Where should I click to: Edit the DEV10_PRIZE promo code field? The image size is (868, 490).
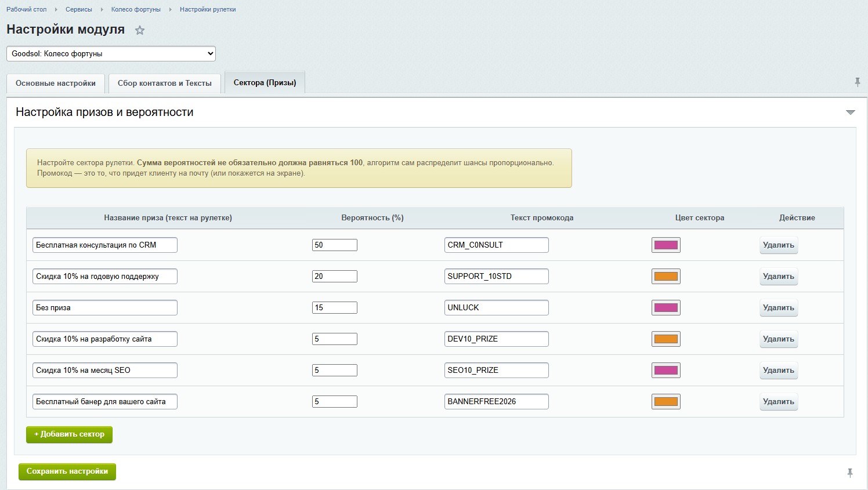(497, 339)
